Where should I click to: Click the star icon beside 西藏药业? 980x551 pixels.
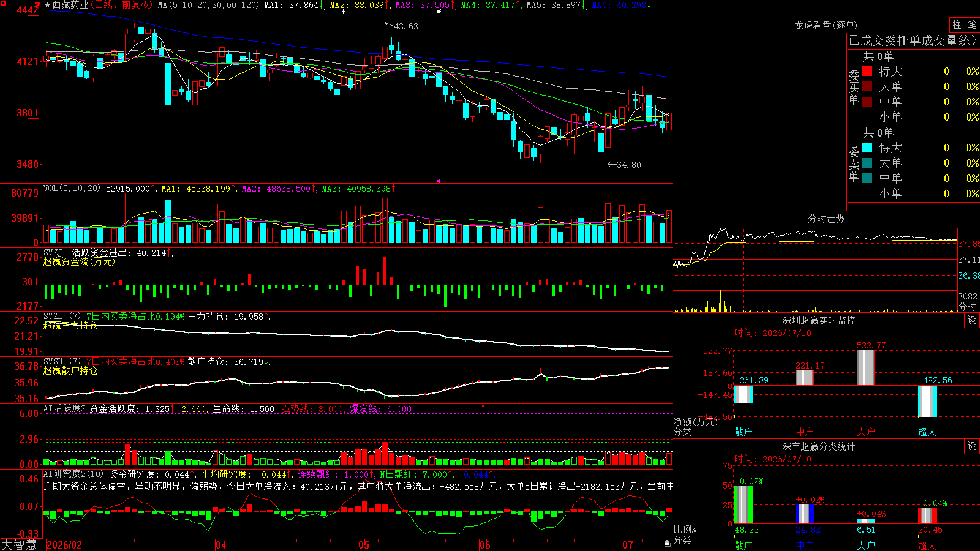click(x=48, y=5)
